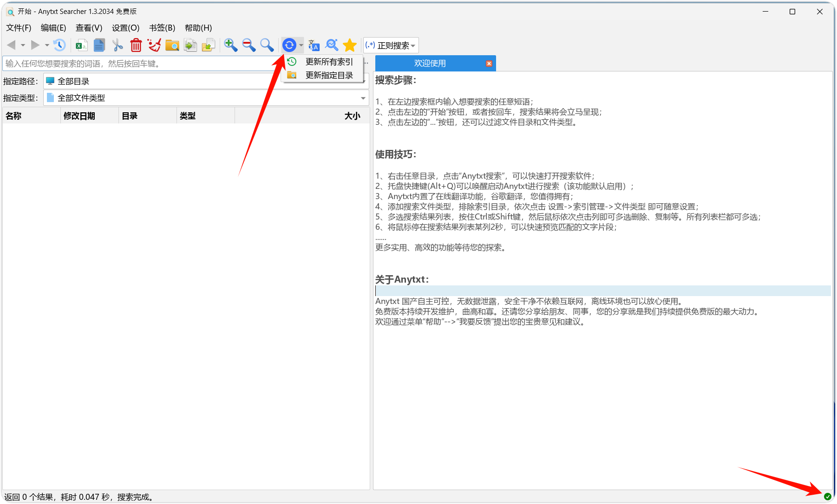837x504 pixels.
Task: Open the 正则搜索 search mode dropdown
Action: (391, 45)
